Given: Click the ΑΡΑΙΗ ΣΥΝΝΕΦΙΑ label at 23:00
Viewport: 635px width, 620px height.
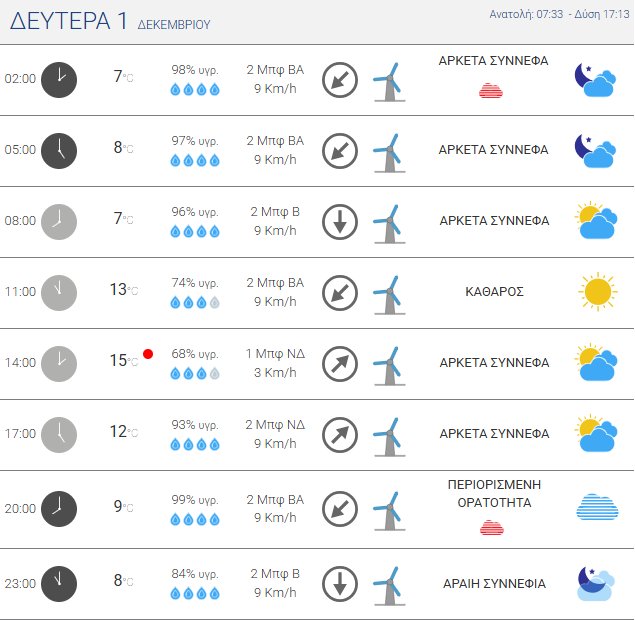Looking at the screenshot, I should point(494,583).
